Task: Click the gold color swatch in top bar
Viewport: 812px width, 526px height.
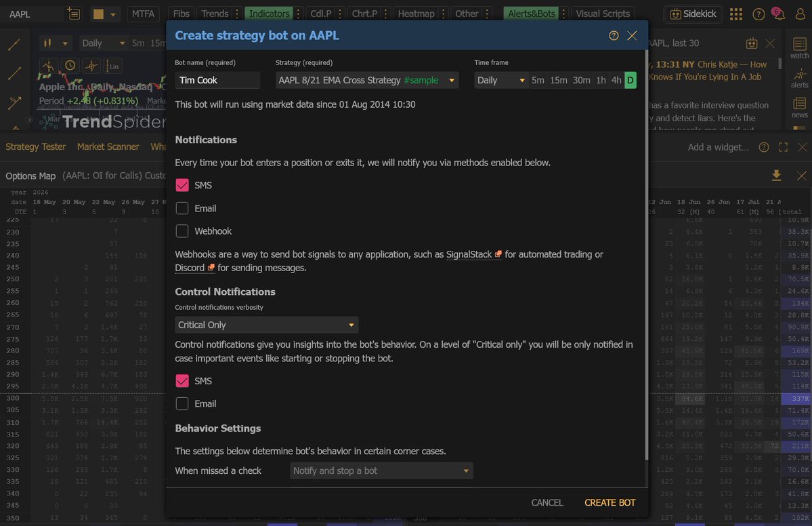Action: click(98, 14)
